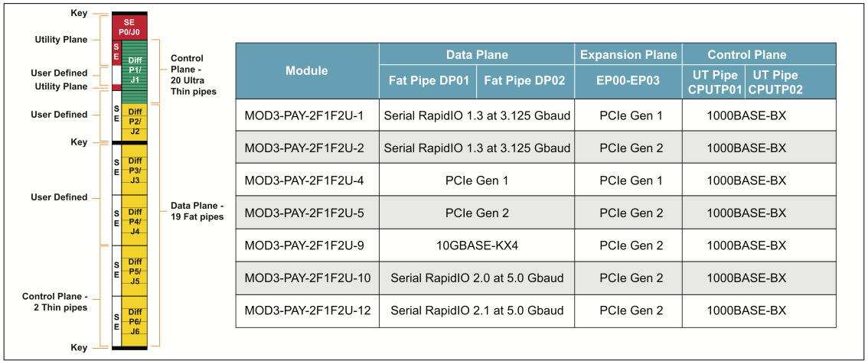The image size is (868, 364).
Task: Select the Diff P4/J4 connector segment
Action: click(x=135, y=221)
